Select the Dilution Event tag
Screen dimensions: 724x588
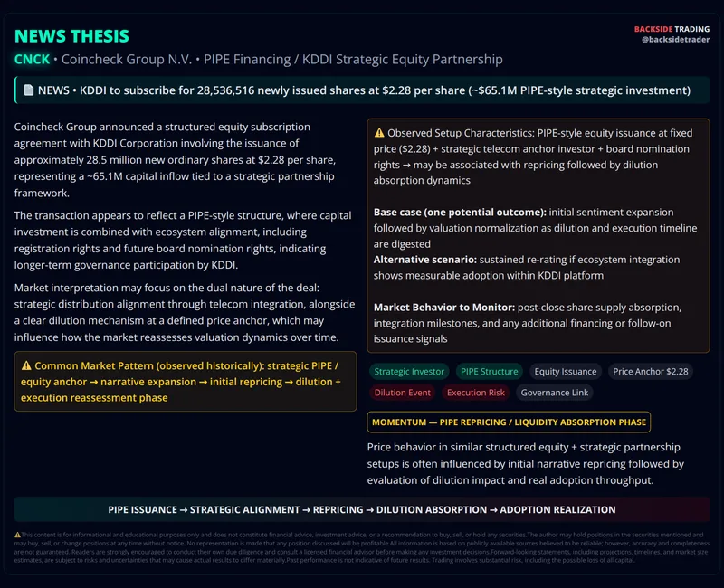pyautogui.click(x=402, y=393)
